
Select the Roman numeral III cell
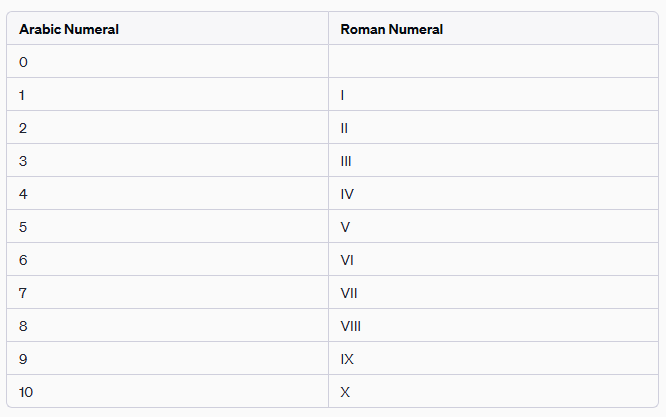346,161
